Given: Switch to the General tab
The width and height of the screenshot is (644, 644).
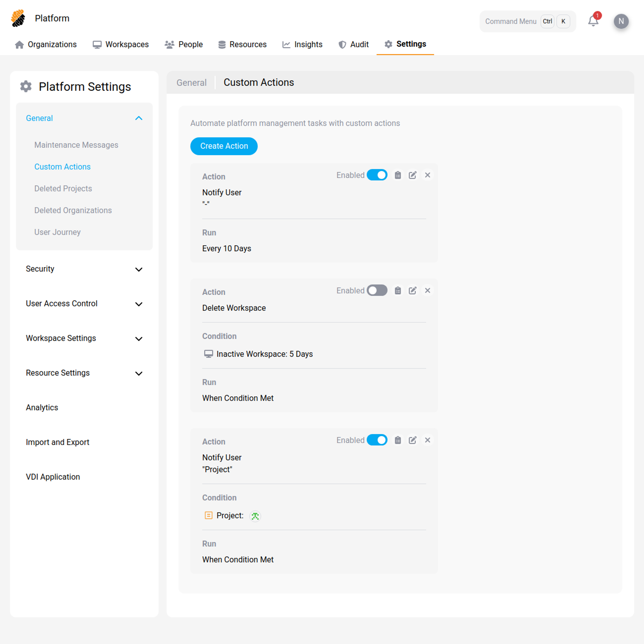Looking at the screenshot, I should (x=191, y=82).
